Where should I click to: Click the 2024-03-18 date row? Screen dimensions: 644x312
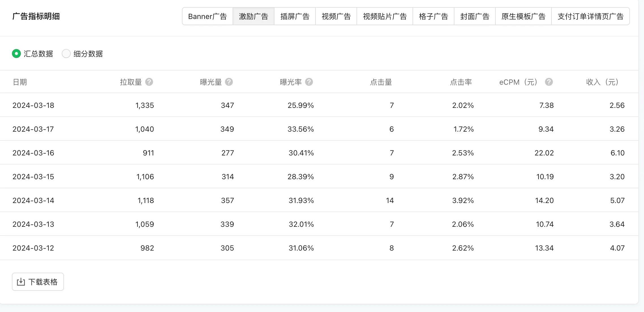coord(33,105)
